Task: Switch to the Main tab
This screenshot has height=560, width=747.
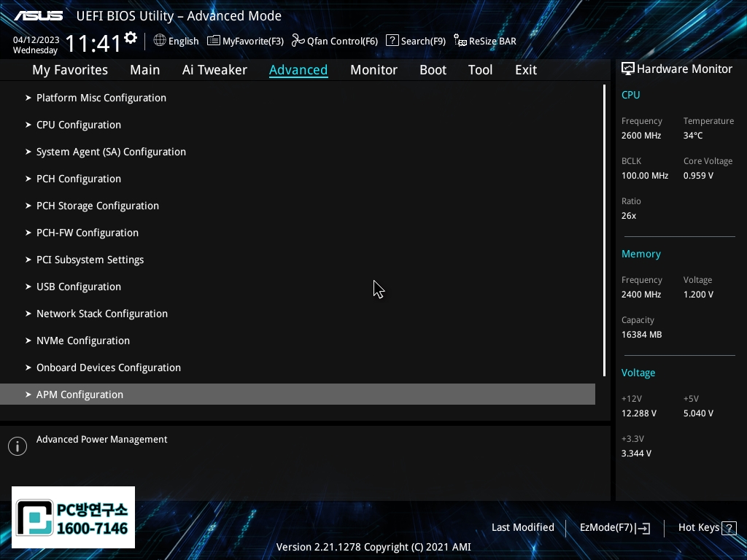Action: 145,70
